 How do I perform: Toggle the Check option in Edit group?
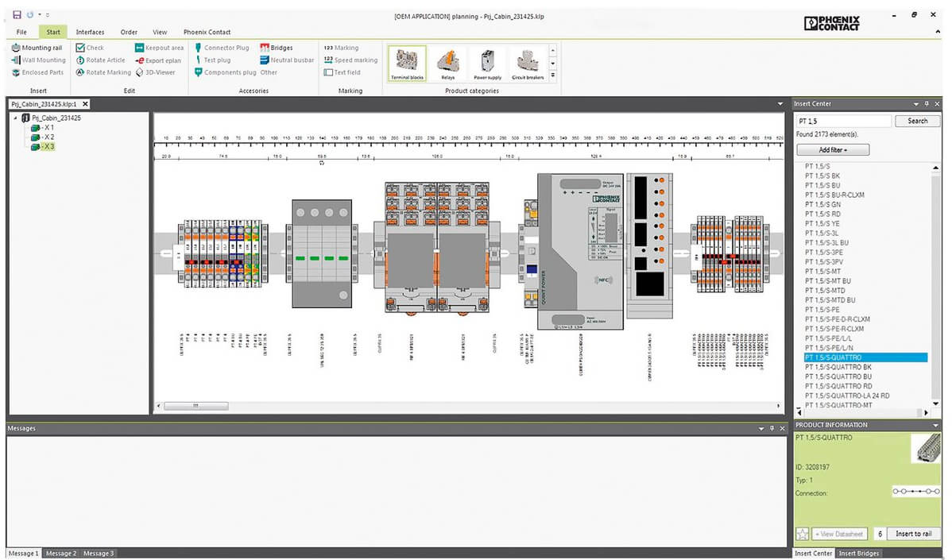pyautogui.click(x=80, y=48)
